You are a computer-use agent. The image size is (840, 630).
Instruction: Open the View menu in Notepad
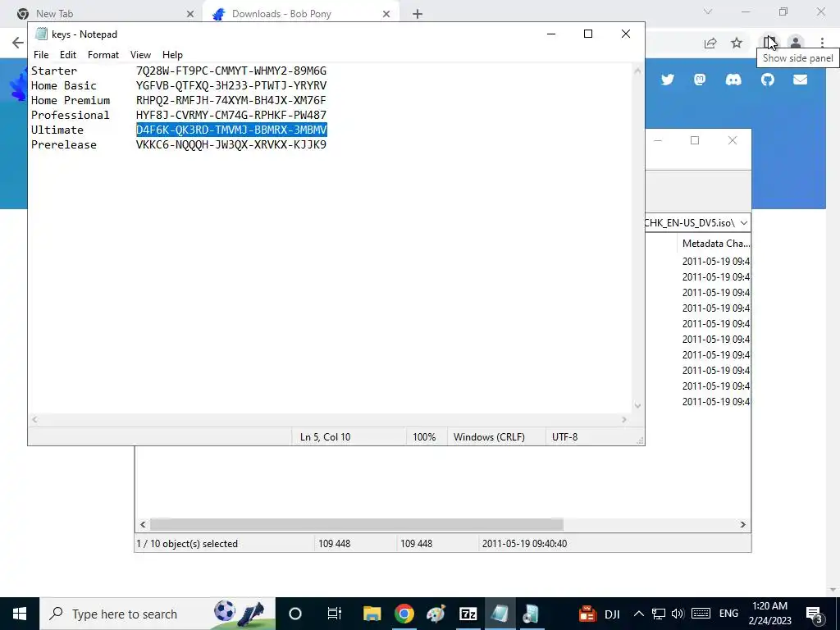140,55
